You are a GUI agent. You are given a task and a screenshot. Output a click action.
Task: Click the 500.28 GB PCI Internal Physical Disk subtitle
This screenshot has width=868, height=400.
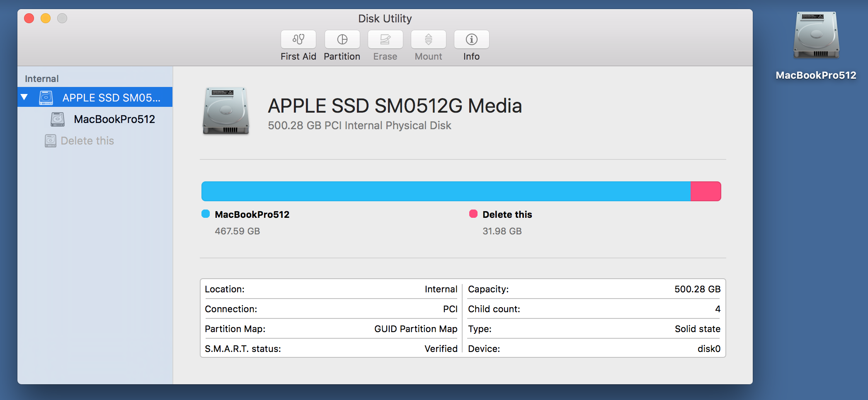[x=359, y=125]
